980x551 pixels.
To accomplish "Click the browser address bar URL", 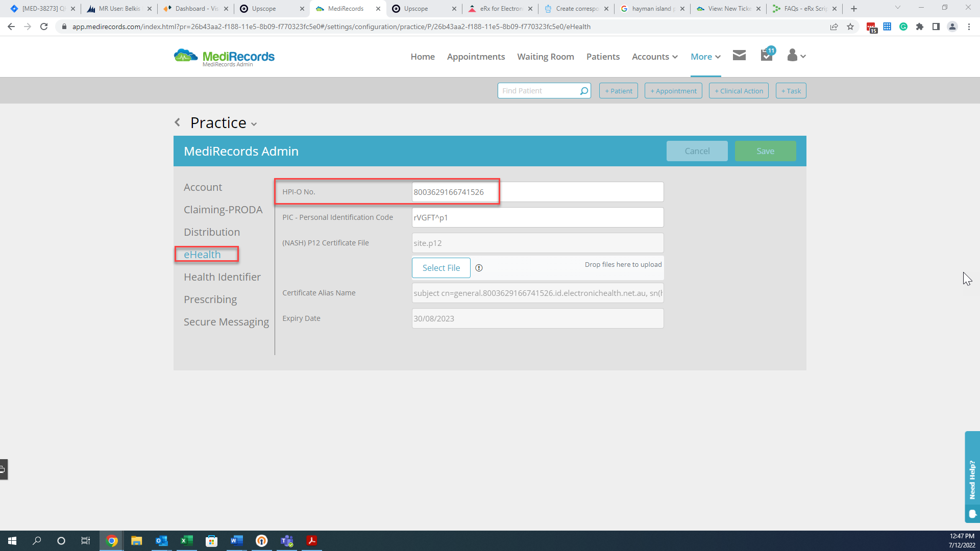I will [x=331, y=27].
